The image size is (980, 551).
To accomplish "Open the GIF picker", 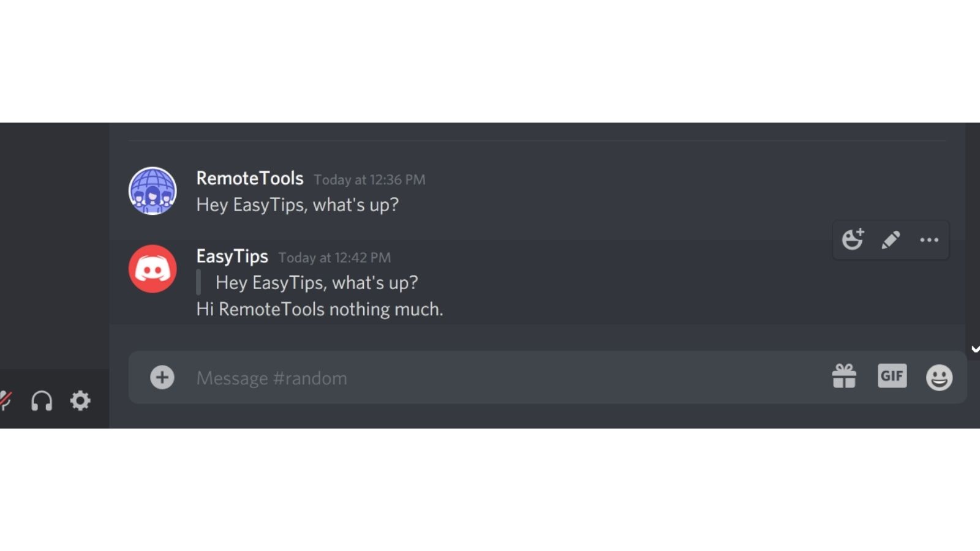I will click(x=892, y=376).
